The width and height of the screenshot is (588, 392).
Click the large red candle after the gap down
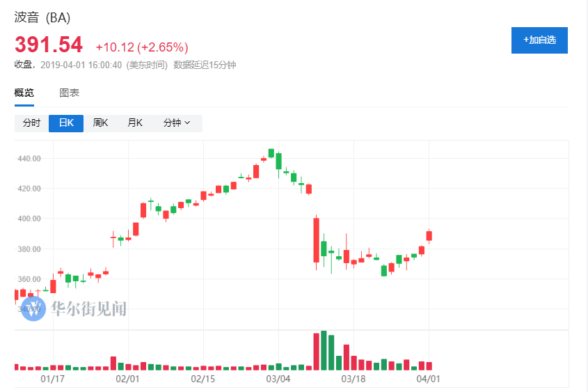(316, 240)
